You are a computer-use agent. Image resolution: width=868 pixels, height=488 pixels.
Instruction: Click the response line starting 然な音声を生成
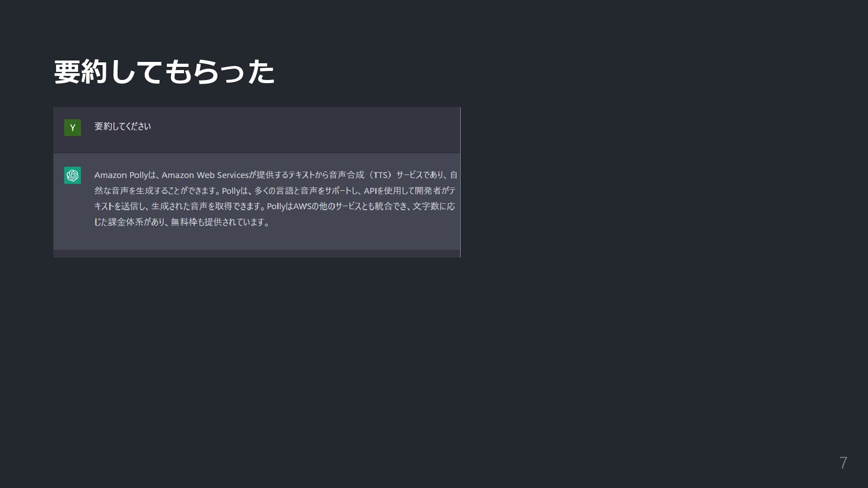tap(275, 191)
